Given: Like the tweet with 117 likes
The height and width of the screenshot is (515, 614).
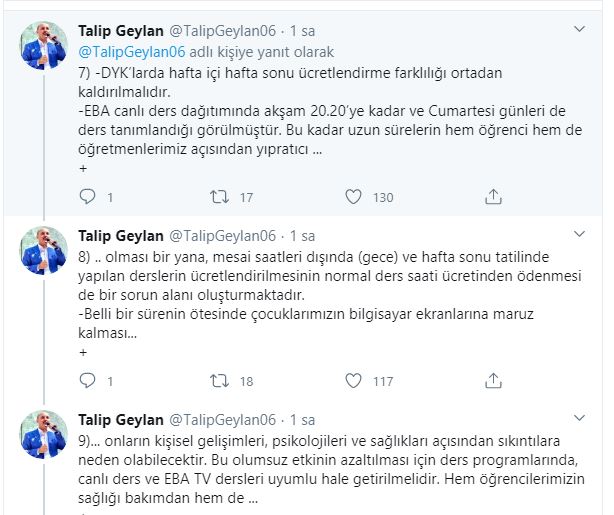Looking at the screenshot, I should click(350, 381).
